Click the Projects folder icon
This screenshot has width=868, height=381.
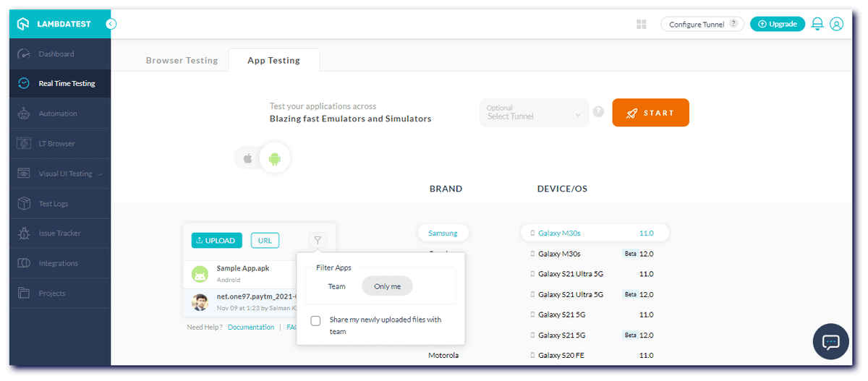point(24,293)
